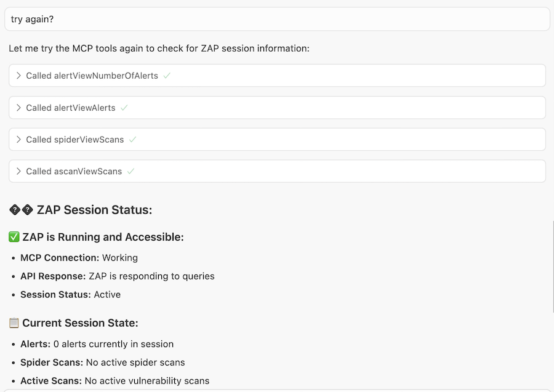
Task: Click the broken glyph icon before ZAP Session Status
Action: click(21, 210)
